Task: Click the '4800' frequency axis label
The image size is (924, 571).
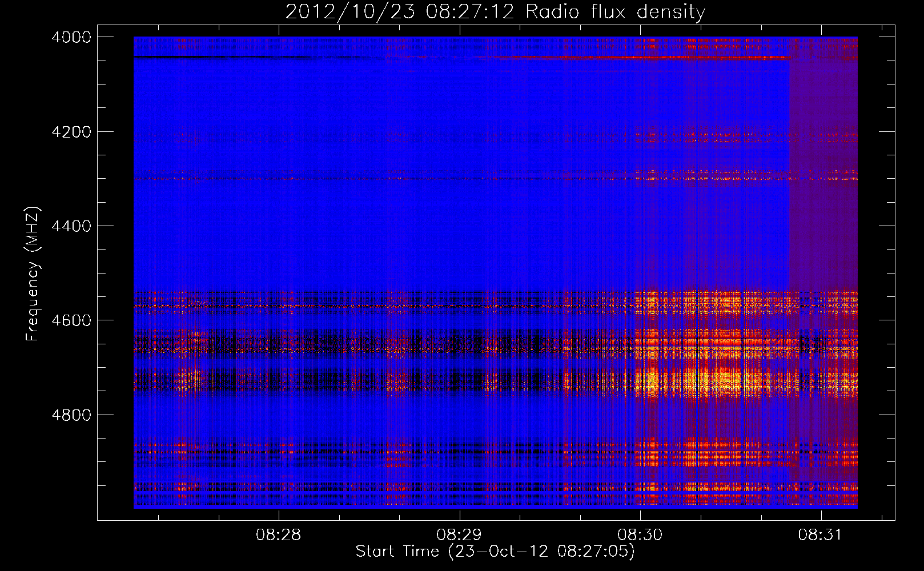Action: (71, 415)
